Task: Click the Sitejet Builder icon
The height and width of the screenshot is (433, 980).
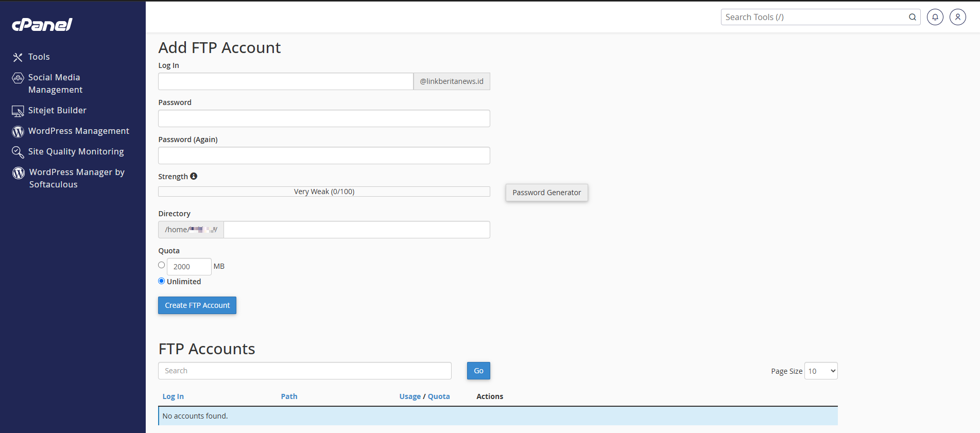Action: point(18,111)
